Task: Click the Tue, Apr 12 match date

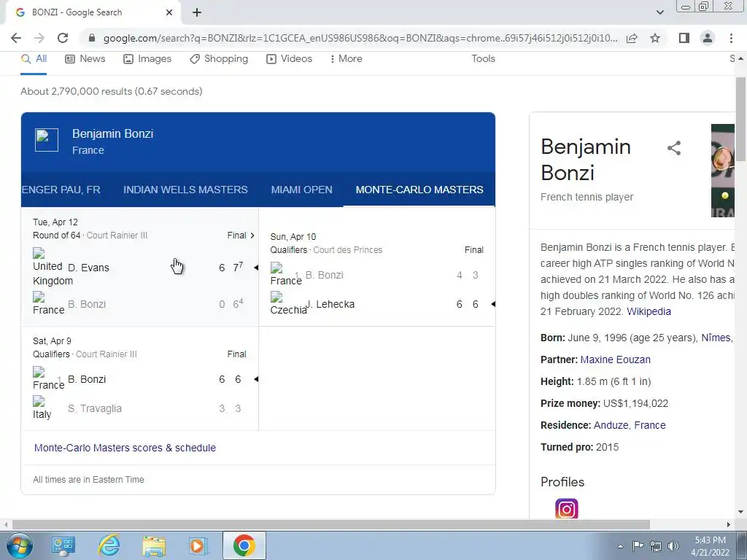Action: click(x=55, y=222)
